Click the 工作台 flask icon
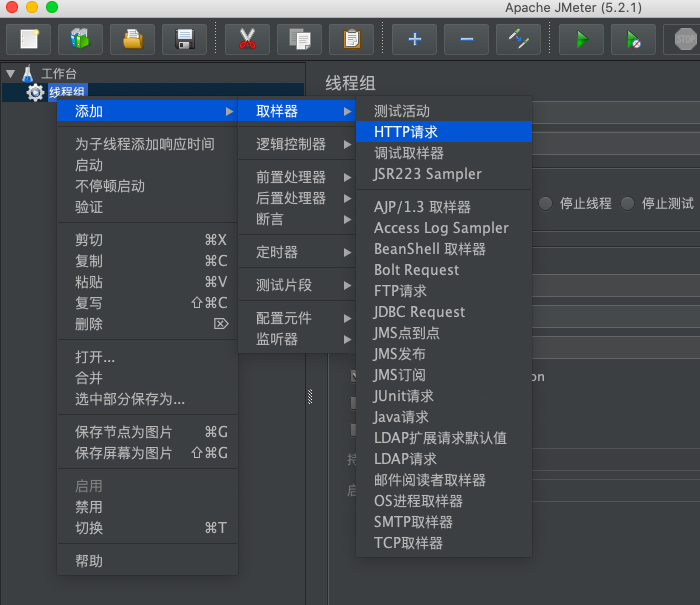 click(x=28, y=74)
